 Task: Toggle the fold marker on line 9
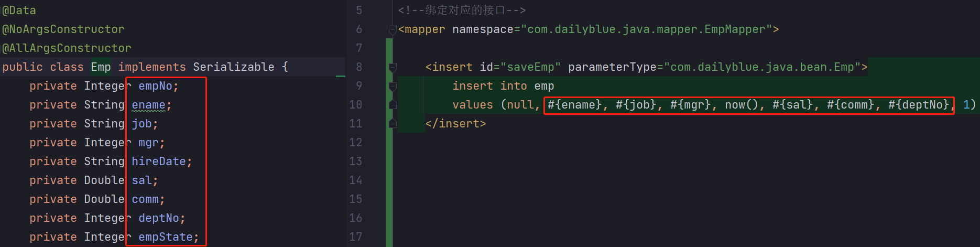click(x=393, y=87)
